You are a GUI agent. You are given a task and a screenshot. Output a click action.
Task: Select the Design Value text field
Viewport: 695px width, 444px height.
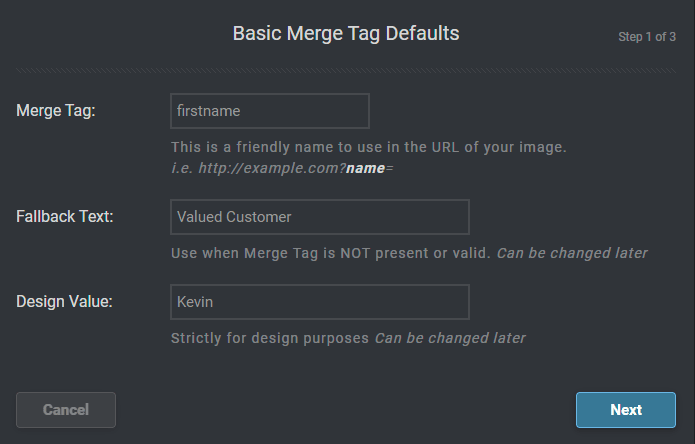[x=320, y=302]
